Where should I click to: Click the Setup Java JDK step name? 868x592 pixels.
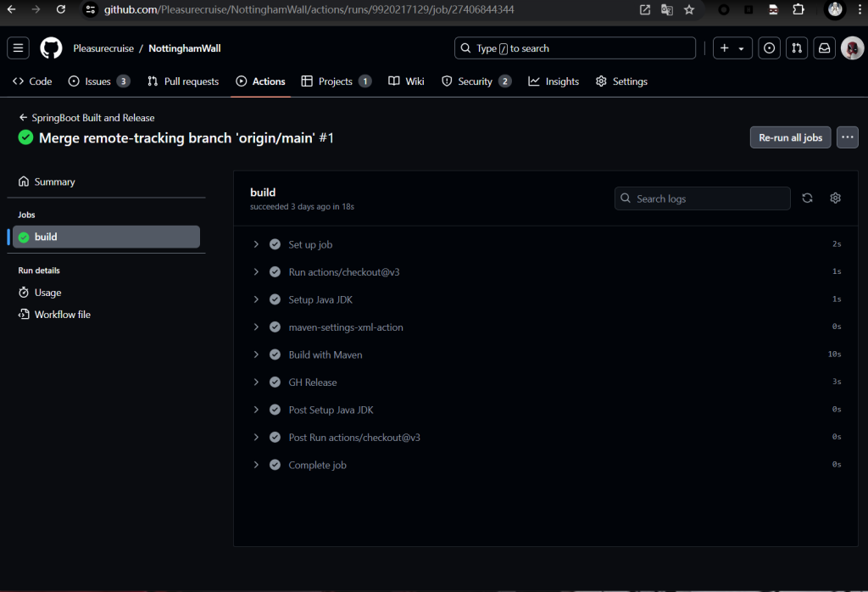coord(320,299)
